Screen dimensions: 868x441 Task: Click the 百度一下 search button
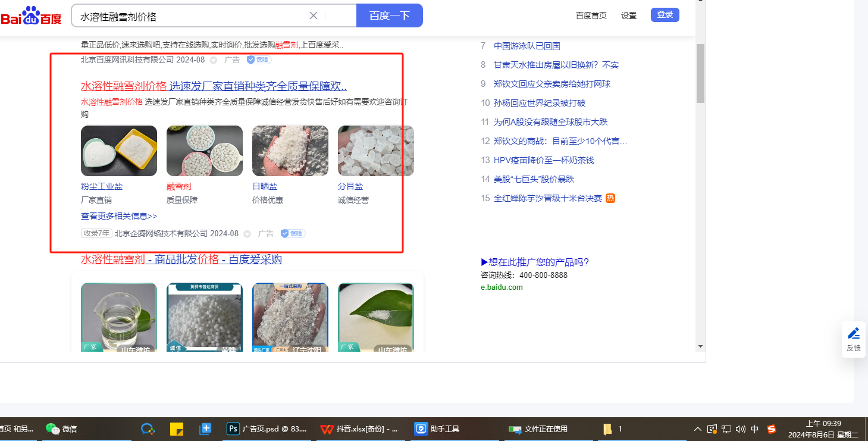pyautogui.click(x=390, y=15)
